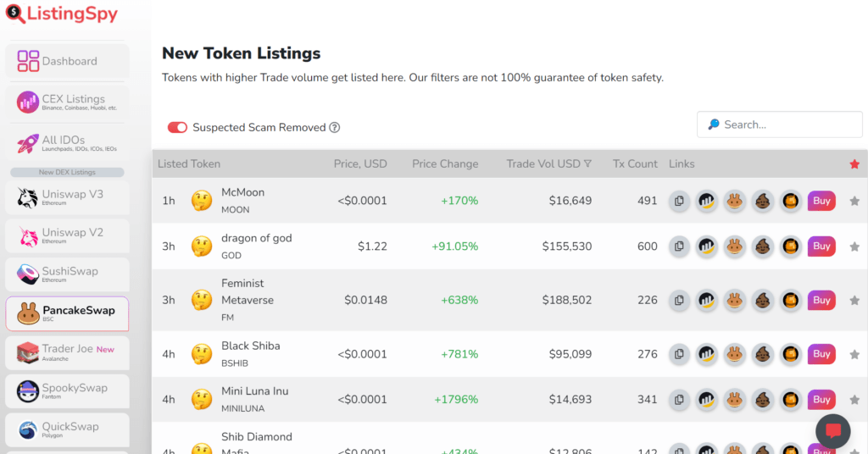The width and height of the screenshot is (868, 454).
Task: Copy the McMoon token address
Action: (679, 201)
